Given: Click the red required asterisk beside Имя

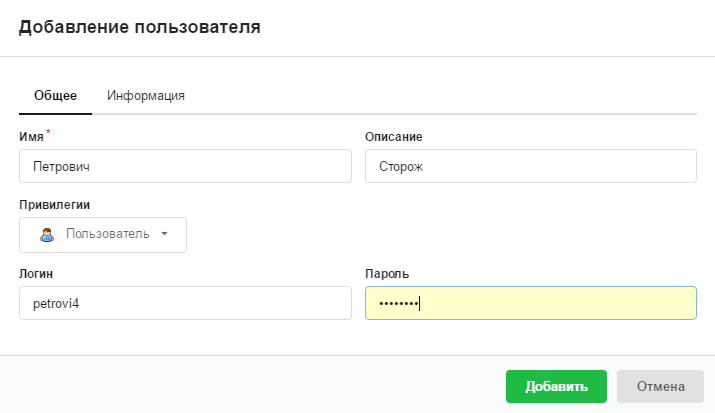Looking at the screenshot, I should click(x=48, y=133).
